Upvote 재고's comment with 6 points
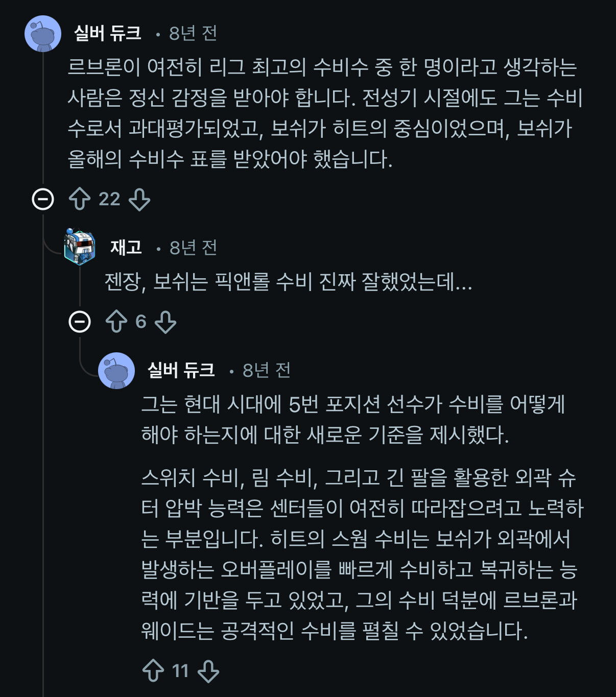The height and width of the screenshot is (697, 616). [116, 322]
